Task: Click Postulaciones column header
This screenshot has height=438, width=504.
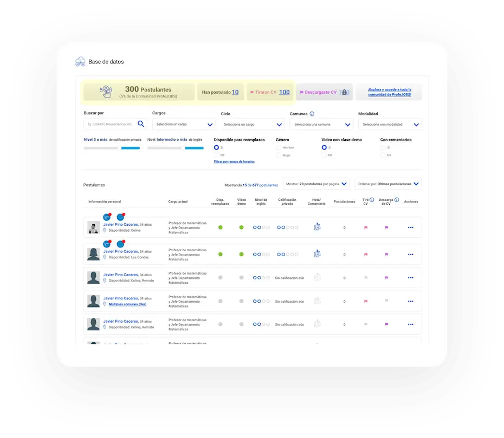Action: tap(344, 201)
